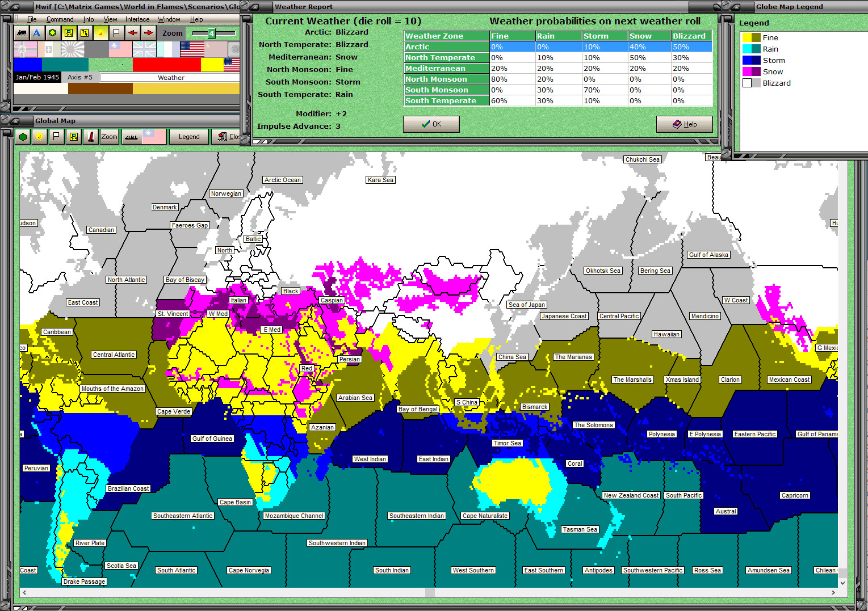Open the Help menu in menu bar
868x611 pixels.
[196, 19]
